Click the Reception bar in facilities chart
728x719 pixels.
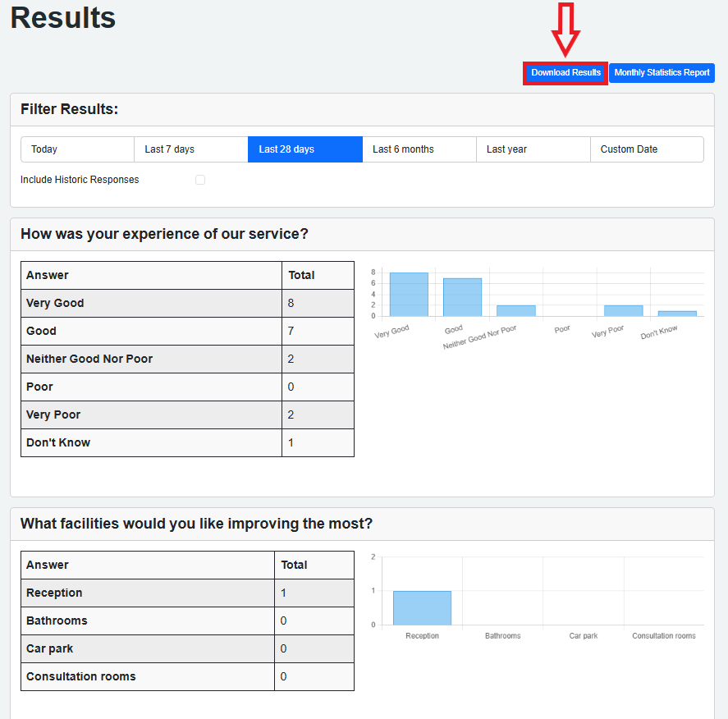422,608
